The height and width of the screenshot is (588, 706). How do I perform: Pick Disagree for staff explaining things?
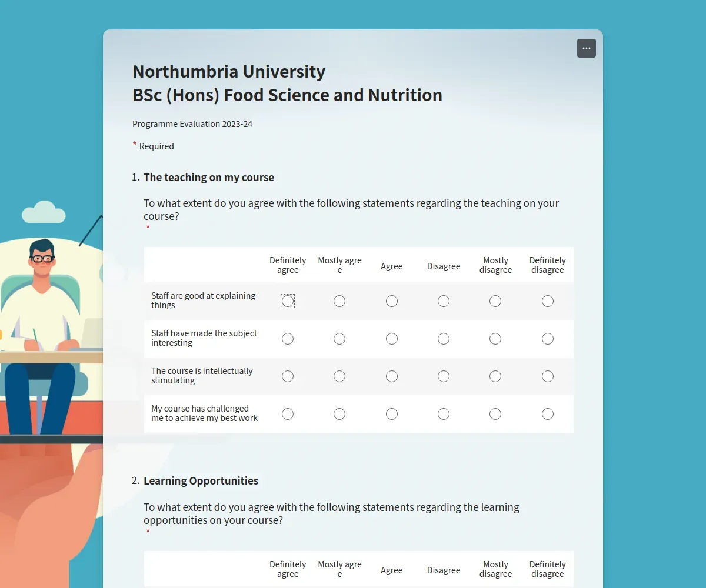[444, 301]
